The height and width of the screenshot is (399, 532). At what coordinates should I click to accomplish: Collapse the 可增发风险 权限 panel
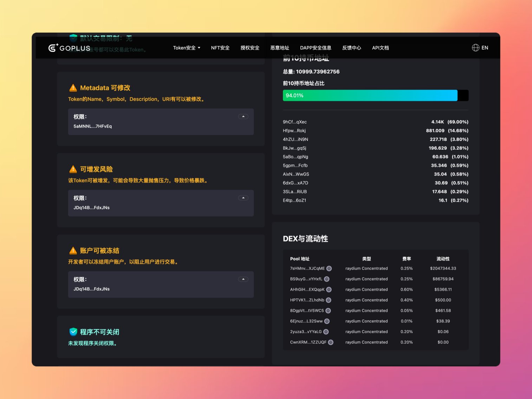click(x=243, y=198)
